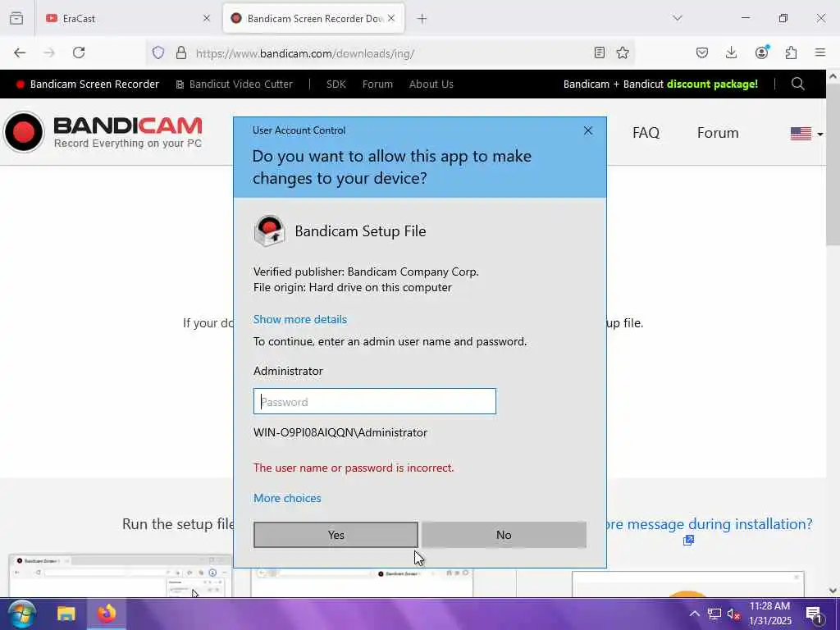Open Pocket save icon

[x=702, y=52]
